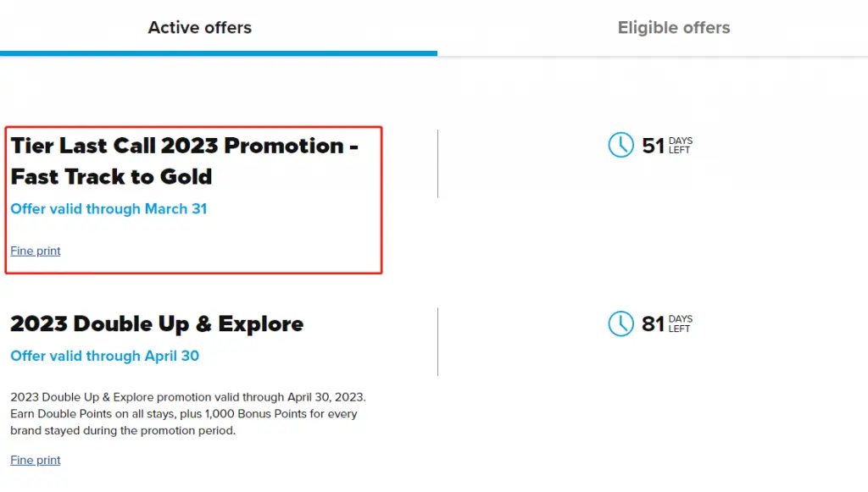Click the 81 days counter number

click(653, 323)
